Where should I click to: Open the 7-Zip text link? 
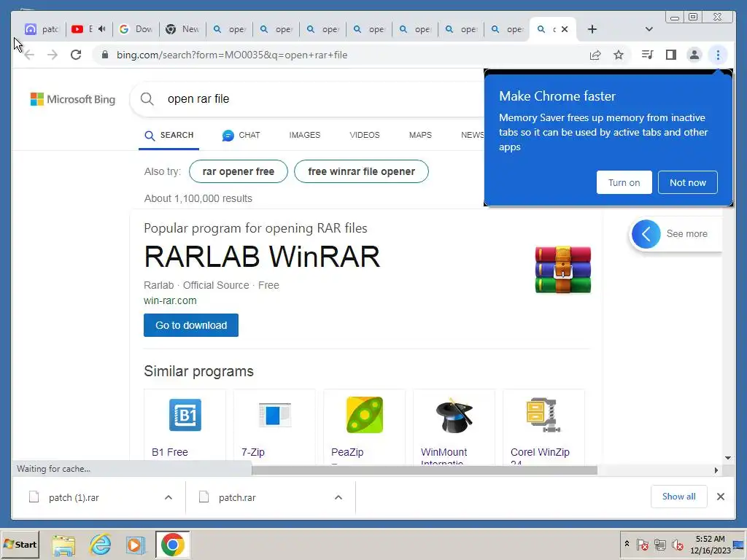pyautogui.click(x=253, y=452)
